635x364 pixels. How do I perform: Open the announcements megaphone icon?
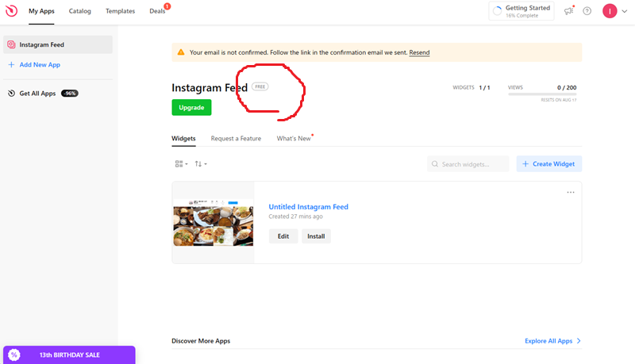tap(569, 11)
